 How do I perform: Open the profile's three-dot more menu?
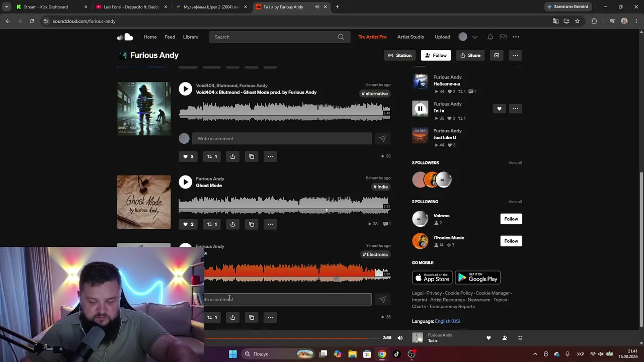coord(515,55)
